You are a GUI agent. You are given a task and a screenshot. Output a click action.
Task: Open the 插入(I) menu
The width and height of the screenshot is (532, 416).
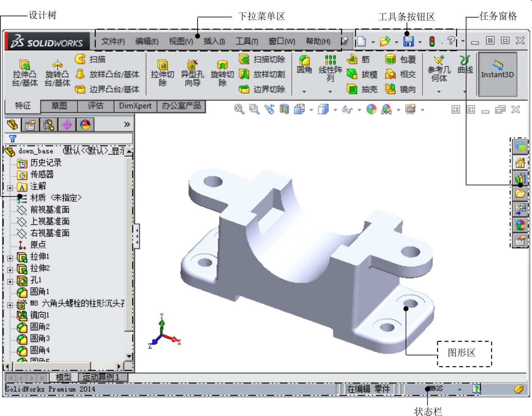tap(214, 41)
